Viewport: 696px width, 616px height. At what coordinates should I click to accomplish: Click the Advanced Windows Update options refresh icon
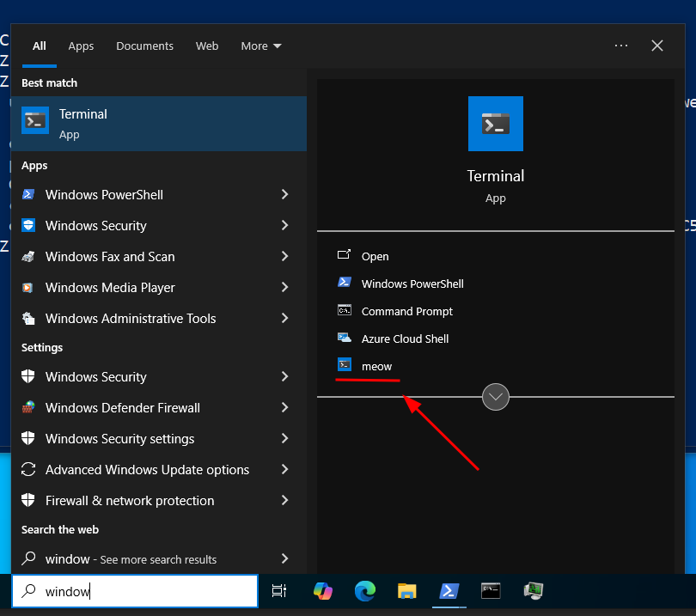coord(28,470)
